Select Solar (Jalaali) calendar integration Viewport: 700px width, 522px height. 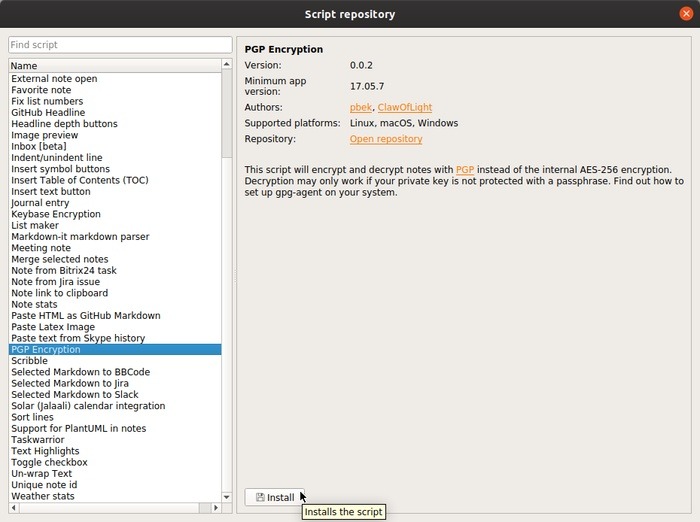(115, 406)
